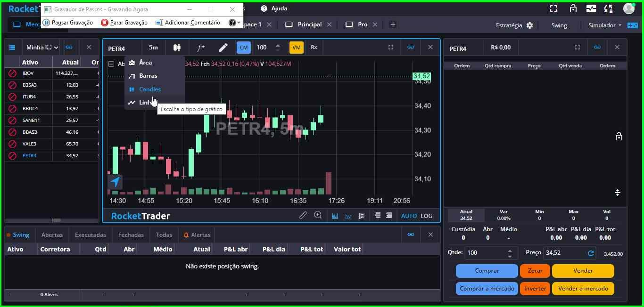Screen dimensions: 644x307
Task: Open the Todas orders tab
Action: point(164,235)
